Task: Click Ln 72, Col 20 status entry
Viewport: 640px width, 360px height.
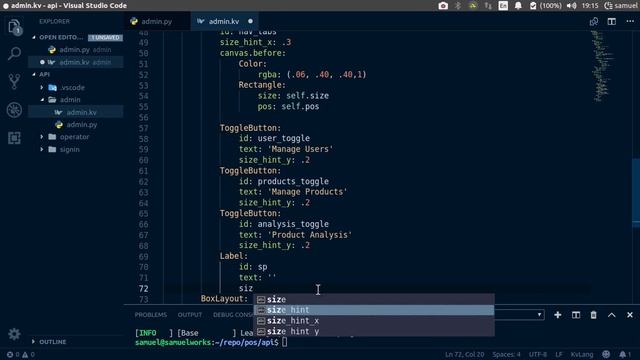Action: pos(464,354)
